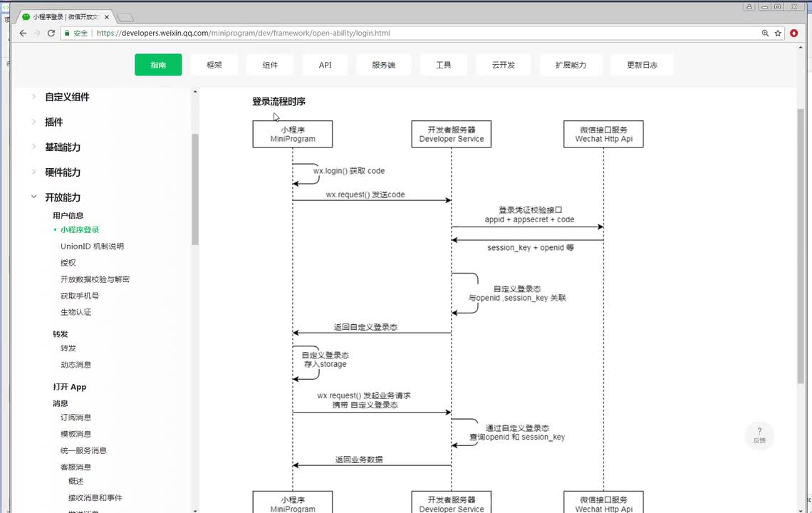The height and width of the screenshot is (513, 812).
Task: Open the 概述 link under 客服消息
Action: [x=76, y=481]
